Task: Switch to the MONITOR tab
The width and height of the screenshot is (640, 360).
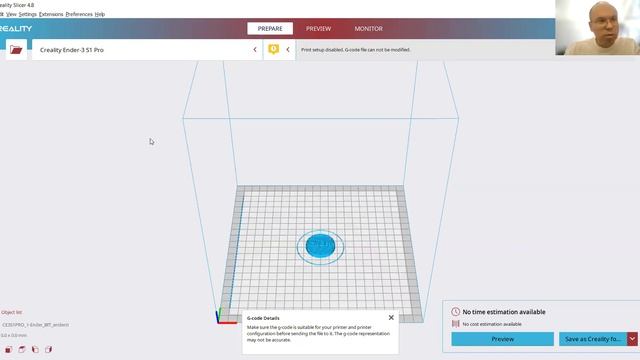Action: coord(369,29)
